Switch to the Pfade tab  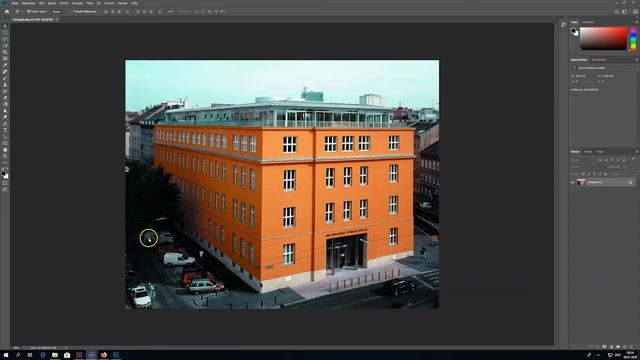(x=600, y=151)
